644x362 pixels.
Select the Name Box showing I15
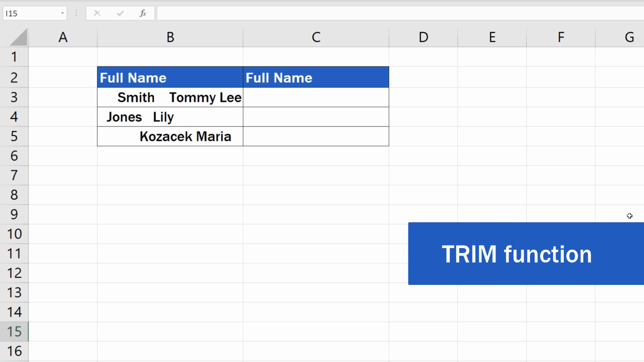coord(29,13)
